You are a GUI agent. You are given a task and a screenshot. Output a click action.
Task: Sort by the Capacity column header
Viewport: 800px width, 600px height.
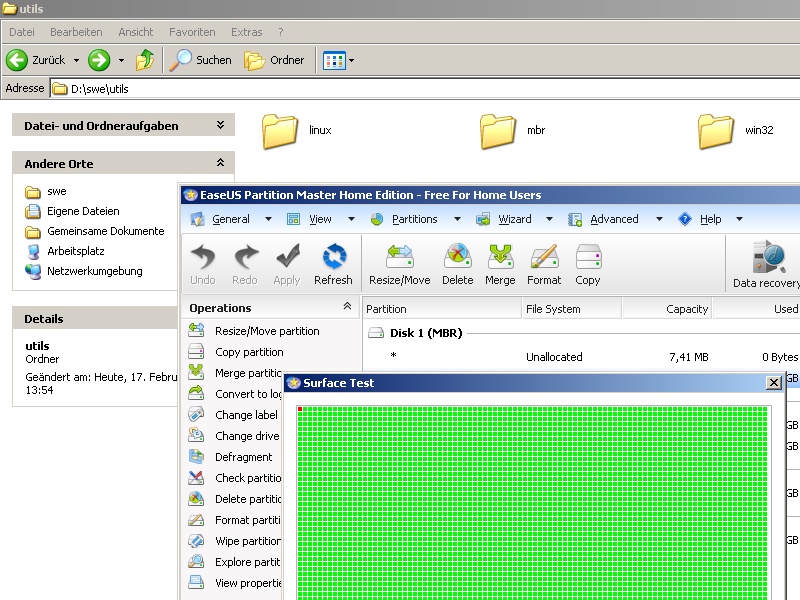click(667, 309)
